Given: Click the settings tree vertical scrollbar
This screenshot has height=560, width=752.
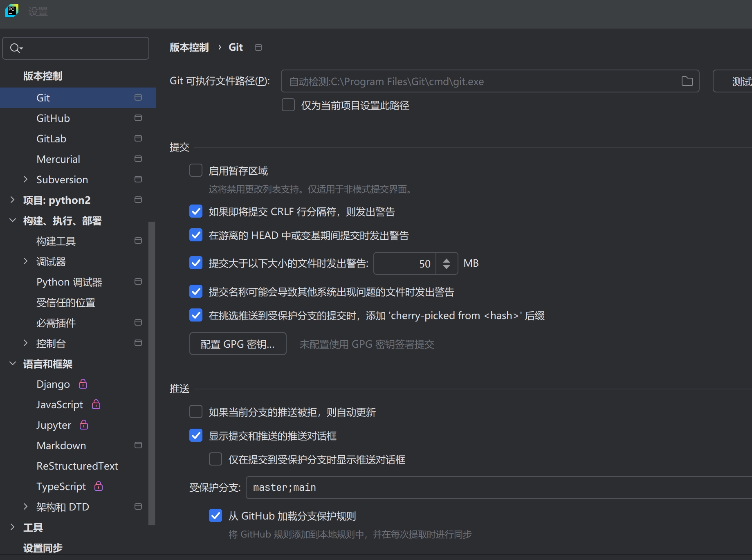Looking at the screenshot, I should pyautogui.click(x=152, y=373).
